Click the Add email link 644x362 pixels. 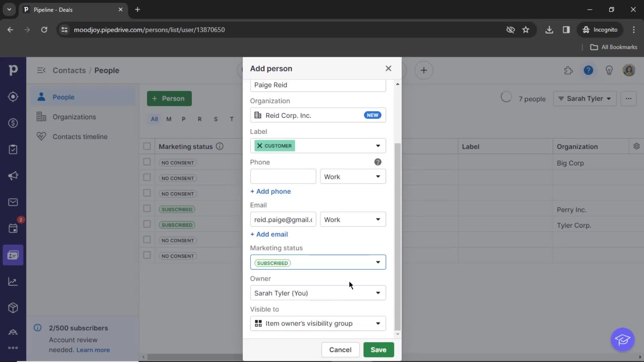269,234
